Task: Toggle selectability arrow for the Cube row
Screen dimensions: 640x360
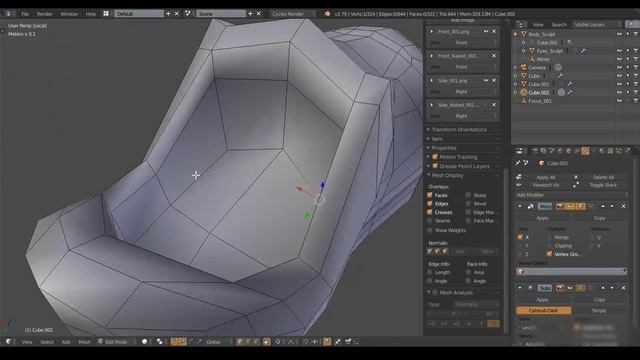Action: click(x=628, y=76)
